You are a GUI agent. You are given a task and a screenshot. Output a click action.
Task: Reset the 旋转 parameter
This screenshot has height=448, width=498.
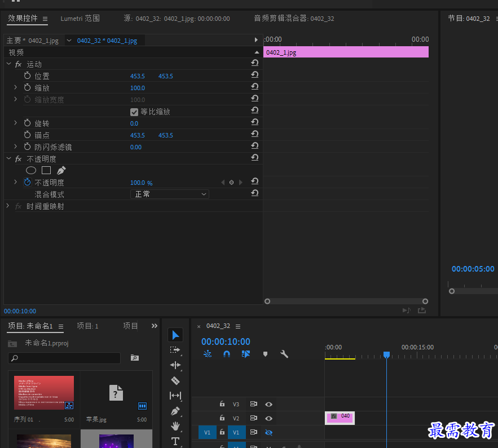pos(255,122)
